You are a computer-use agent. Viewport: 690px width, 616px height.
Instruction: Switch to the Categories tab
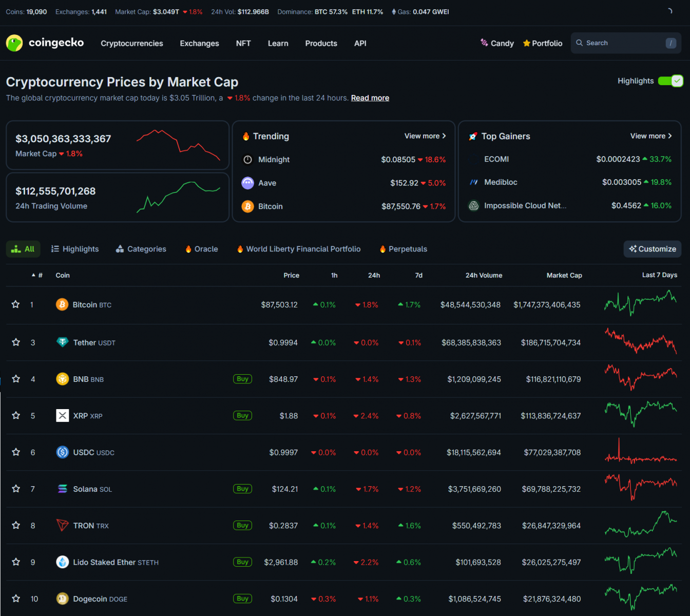141,249
